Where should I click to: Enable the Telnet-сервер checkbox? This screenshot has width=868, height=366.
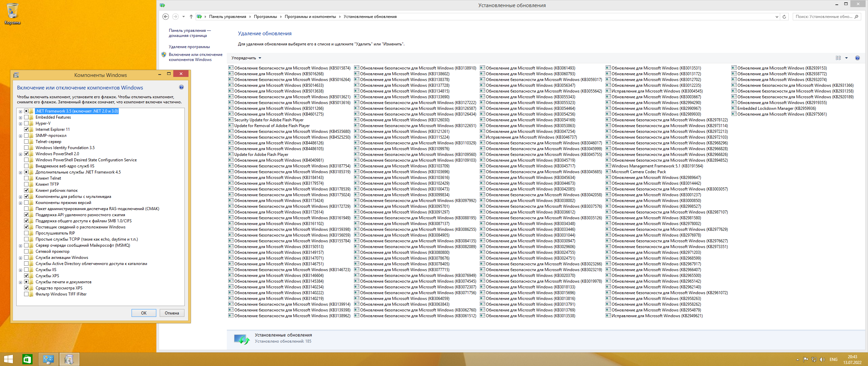click(26, 142)
